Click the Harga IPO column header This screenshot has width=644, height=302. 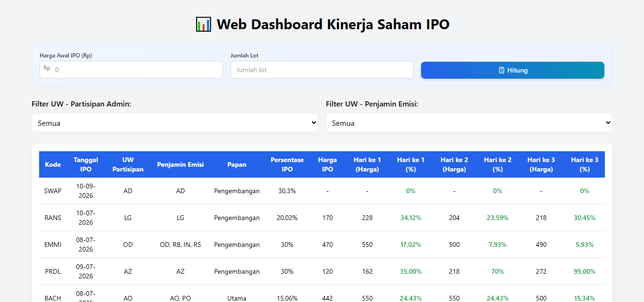tap(328, 164)
